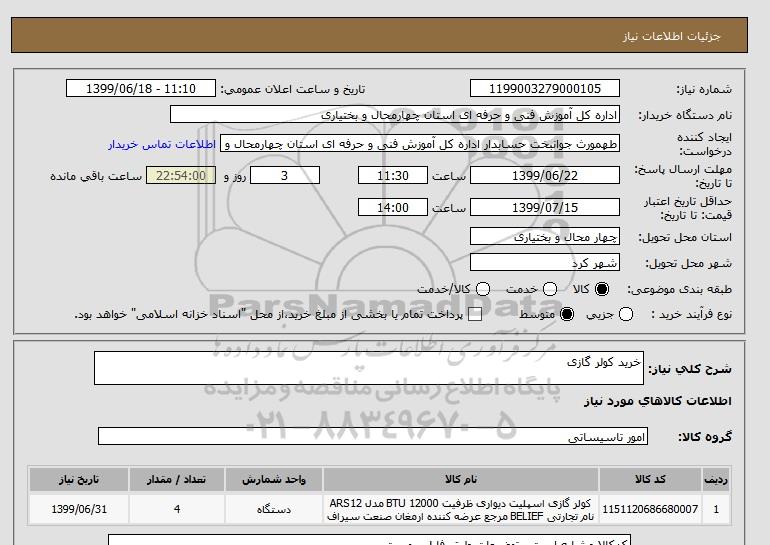This screenshot has height=545, width=770.
Task: Click the need date cell 1399/06/31
Action: [x=79, y=509]
